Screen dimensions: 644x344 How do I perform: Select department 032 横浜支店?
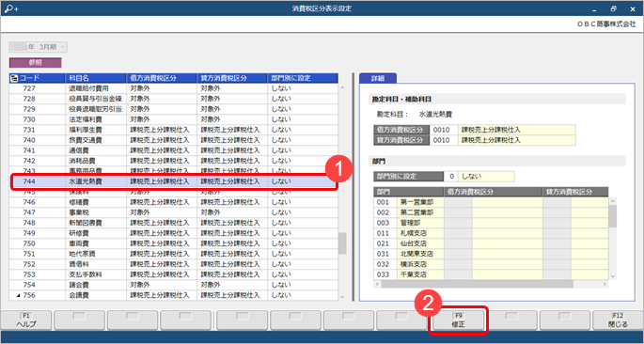(x=491, y=264)
